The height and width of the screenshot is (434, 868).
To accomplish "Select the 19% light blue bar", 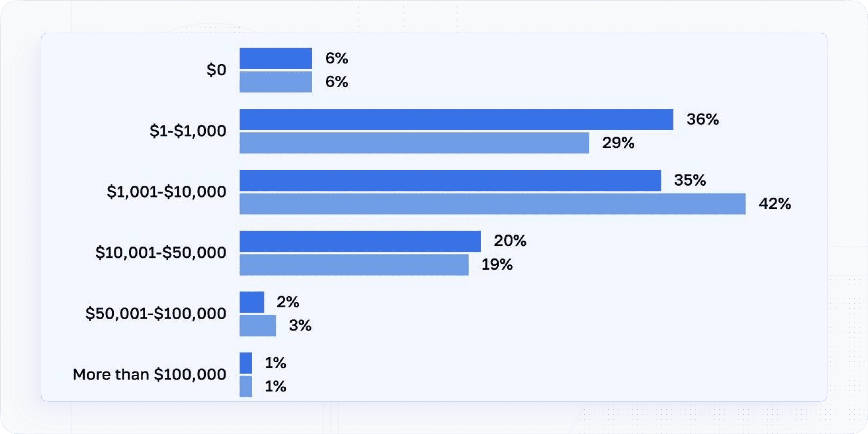I will [x=354, y=264].
